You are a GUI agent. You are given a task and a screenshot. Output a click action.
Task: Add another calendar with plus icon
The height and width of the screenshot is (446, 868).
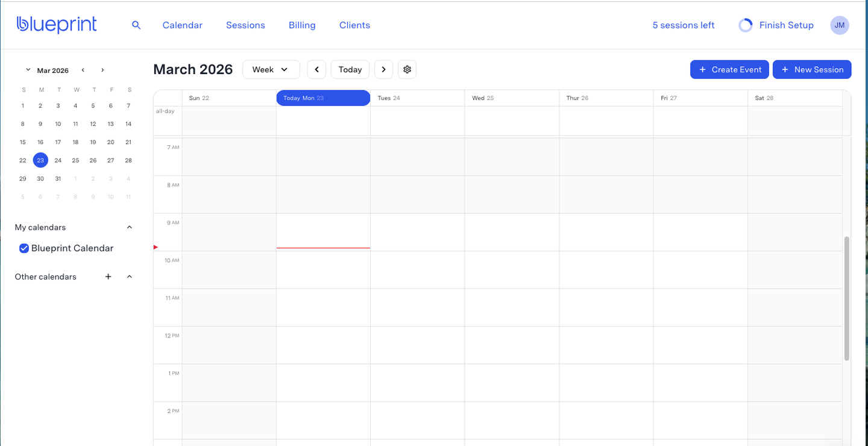(108, 277)
